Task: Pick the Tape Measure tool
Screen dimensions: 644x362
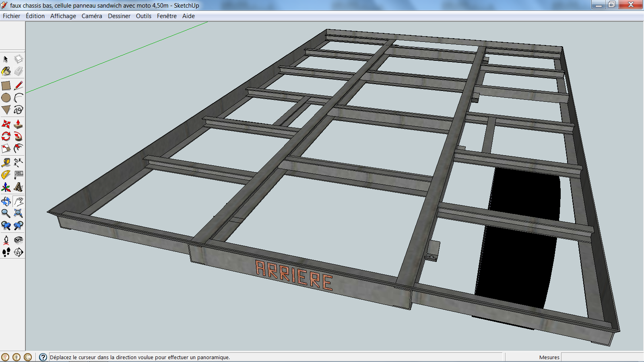Action: click(6, 162)
